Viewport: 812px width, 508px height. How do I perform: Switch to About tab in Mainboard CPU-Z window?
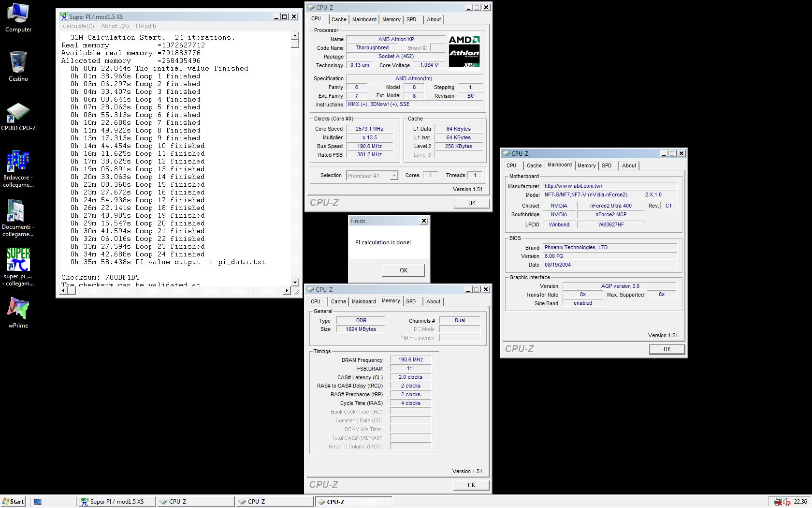coord(629,165)
